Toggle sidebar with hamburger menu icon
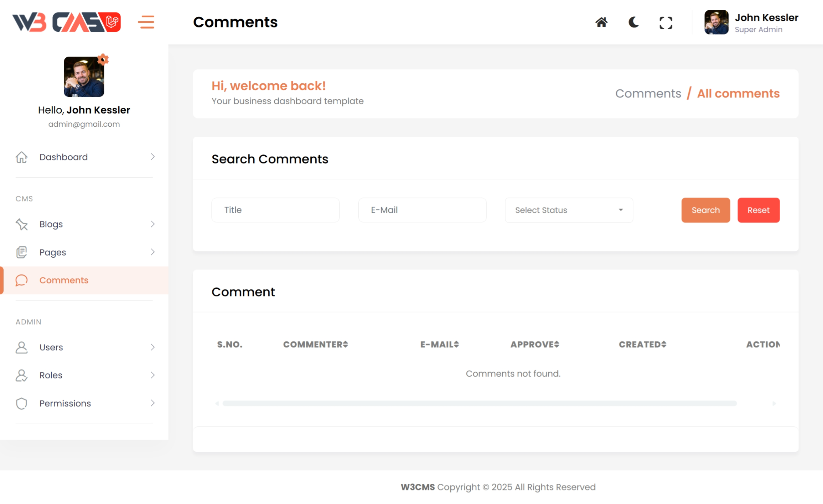 [x=146, y=22]
